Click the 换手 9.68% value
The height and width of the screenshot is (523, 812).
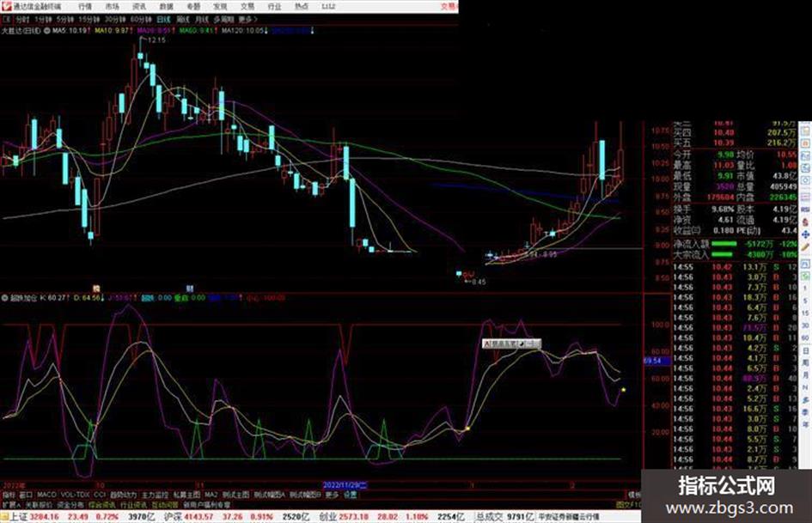tap(723, 210)
